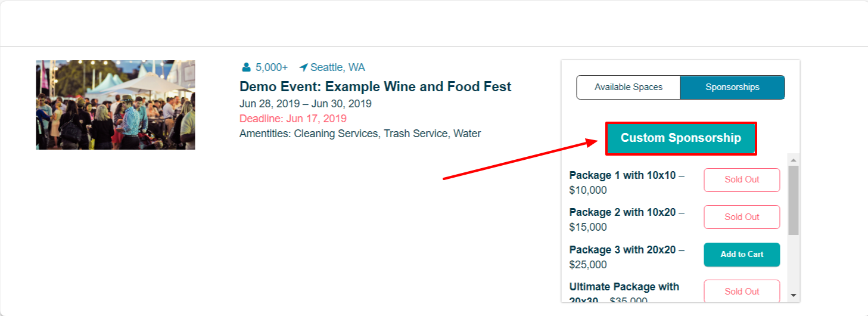868x316 pixels.
Task: Add Package 3 with 20x20 to cart
Action: (742, 255)
